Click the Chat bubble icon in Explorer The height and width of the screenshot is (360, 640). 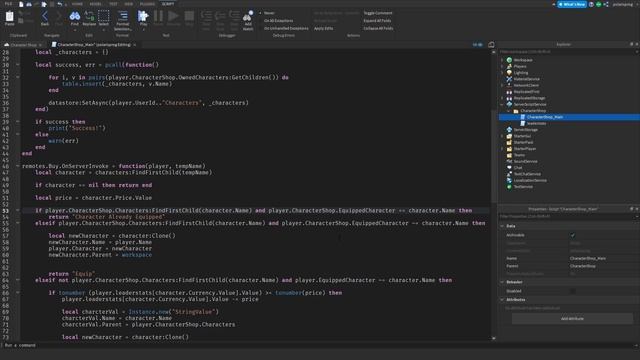pyautogui.click(x=509, y=167)
